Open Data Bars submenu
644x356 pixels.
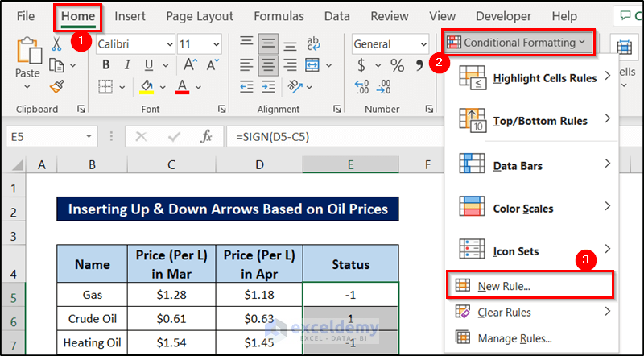coord(532,165)
